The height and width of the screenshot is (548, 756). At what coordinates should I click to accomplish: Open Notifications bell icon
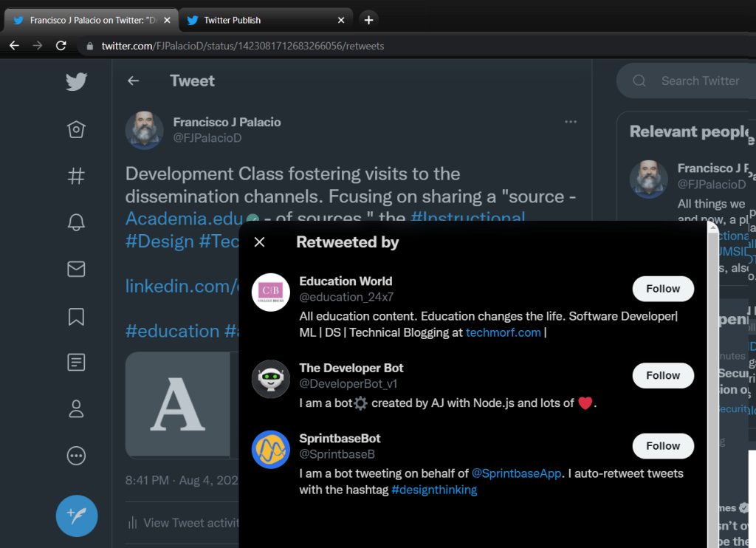pyautogui.click(x=76, y=223)
